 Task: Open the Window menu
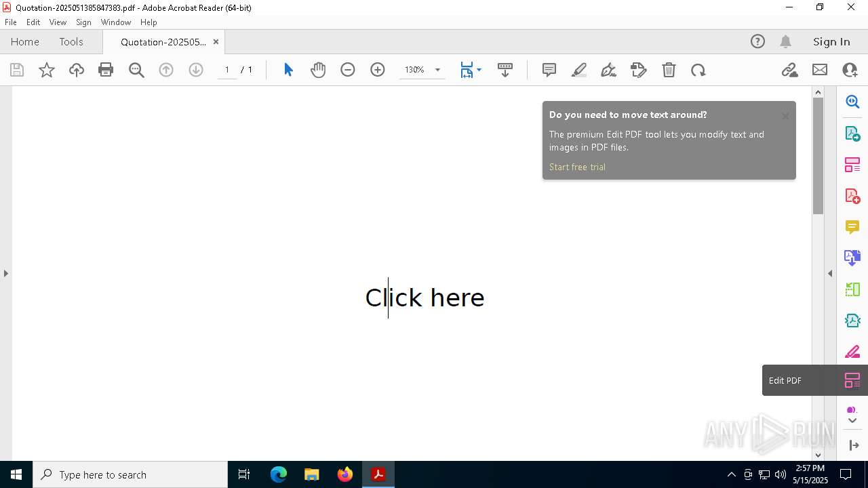[x=116, y=22]
